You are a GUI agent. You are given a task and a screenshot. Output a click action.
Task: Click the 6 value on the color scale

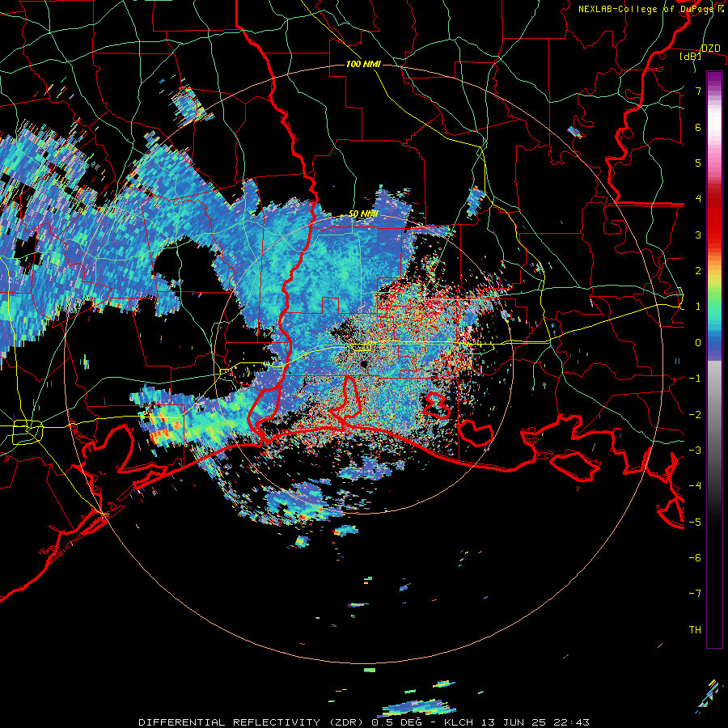698,127
